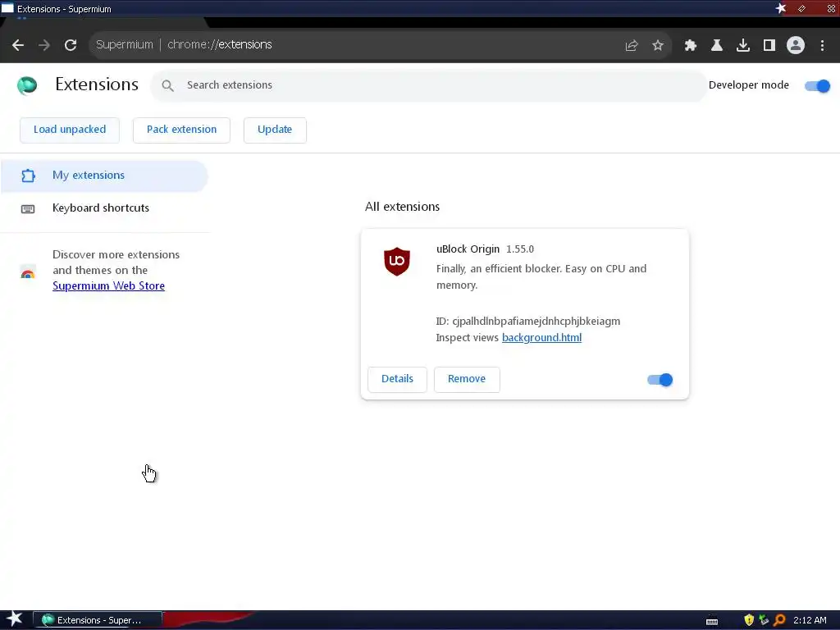Select My extensions in sidebar
Screen dimensions: 840x630
(x=104, y=176)
